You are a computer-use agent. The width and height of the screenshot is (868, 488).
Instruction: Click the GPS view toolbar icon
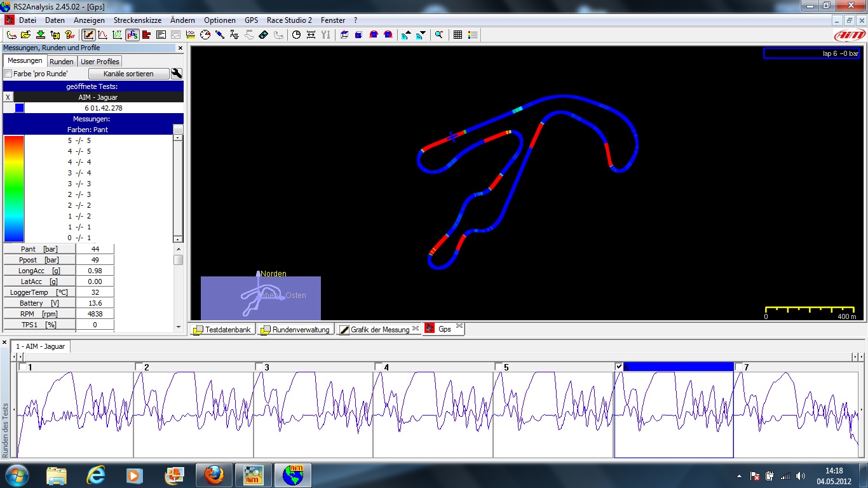[132, 35]
